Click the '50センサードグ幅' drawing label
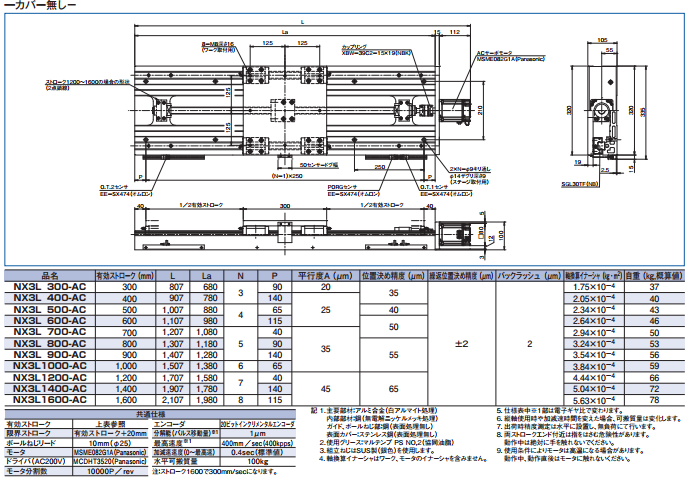695x483 pixels. pyautogui.click(x=319, y=165)
